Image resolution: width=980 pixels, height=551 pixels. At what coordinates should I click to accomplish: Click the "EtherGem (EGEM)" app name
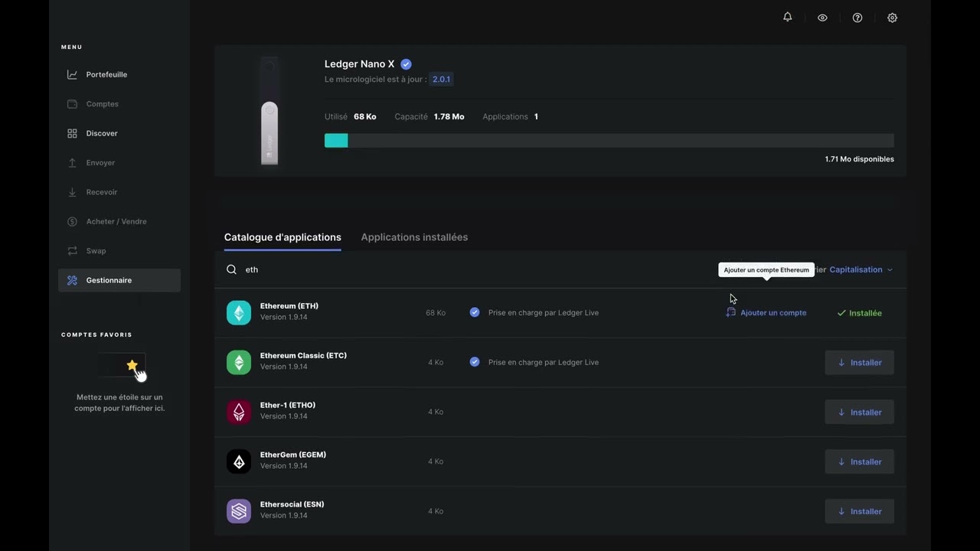pos(293,455)
